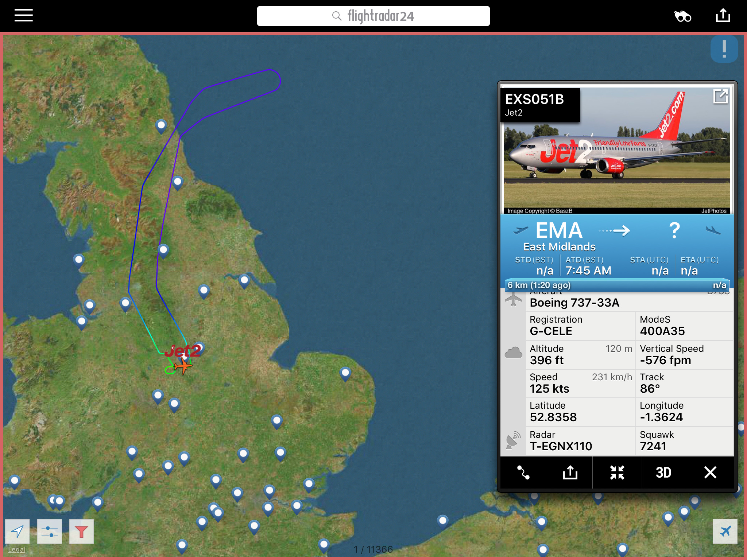
Task: Collapse the flight info panel
Action: click(x=617, y=472)
